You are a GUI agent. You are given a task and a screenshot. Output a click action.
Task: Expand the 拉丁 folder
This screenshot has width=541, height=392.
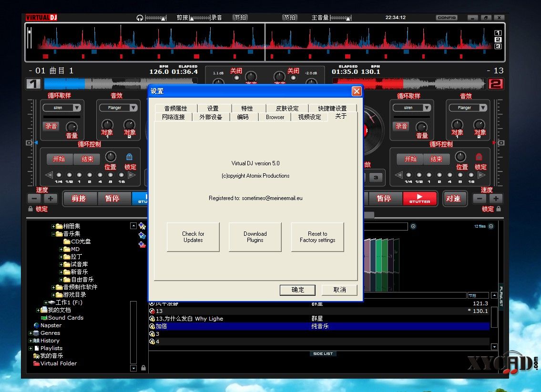[x=61, y=257]
